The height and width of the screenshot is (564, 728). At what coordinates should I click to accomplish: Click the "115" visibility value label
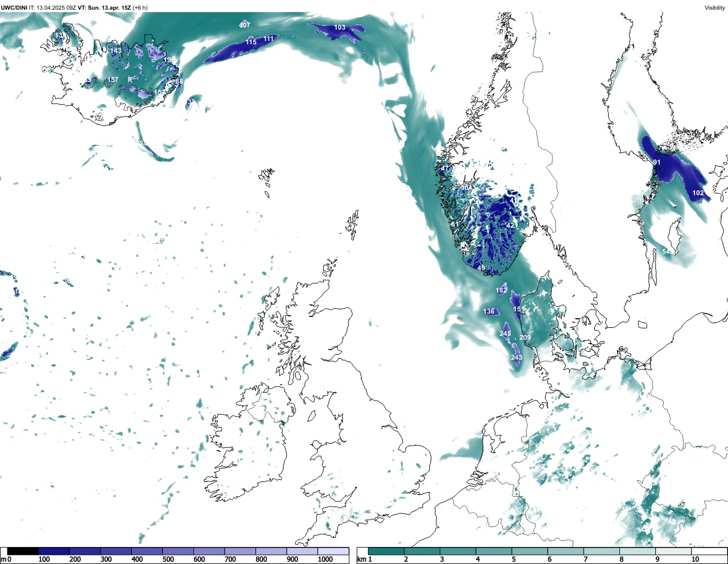click(251, 42)
